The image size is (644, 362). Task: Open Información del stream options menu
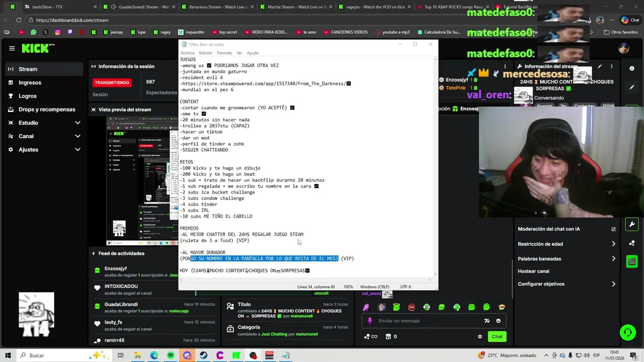612,66
